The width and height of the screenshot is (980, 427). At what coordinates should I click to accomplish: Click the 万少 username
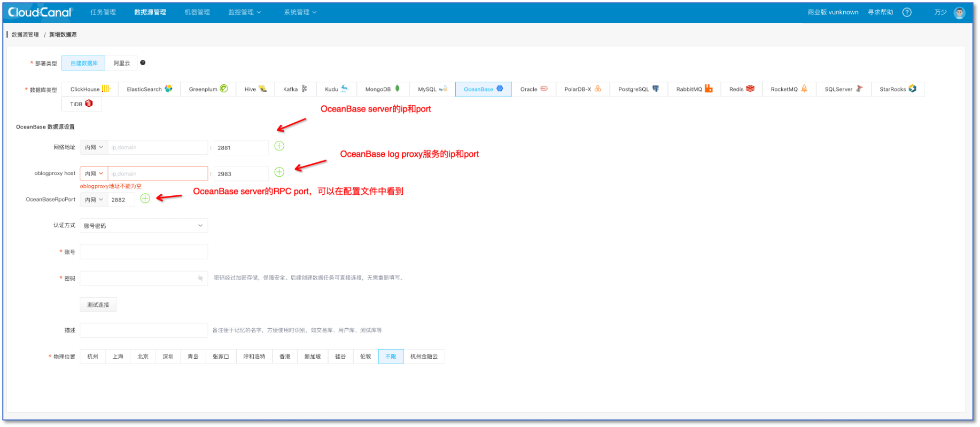940,12
